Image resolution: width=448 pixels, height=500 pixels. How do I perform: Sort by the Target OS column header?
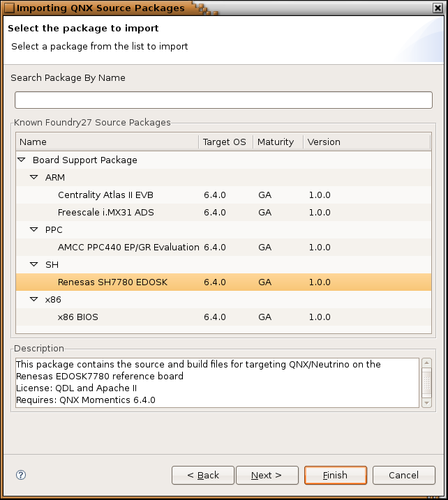pos(226,142)
